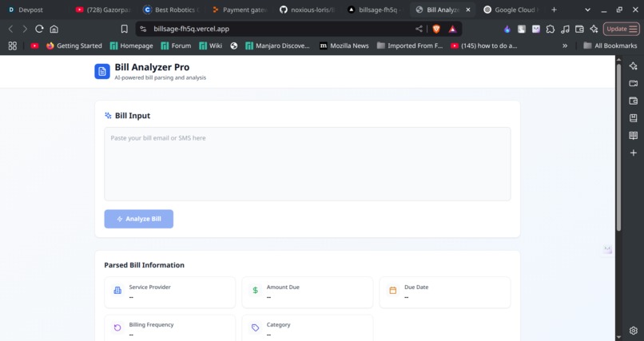Switch to the Best Robotics tab

pos(172,10)
